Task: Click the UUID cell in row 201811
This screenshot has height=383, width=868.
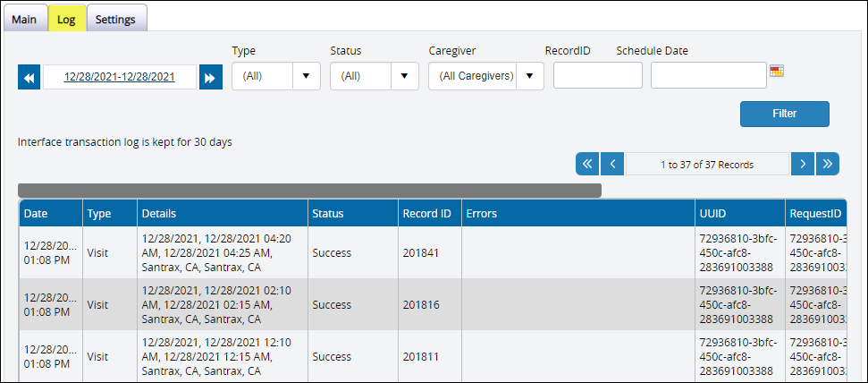Action: pos(740,356)
